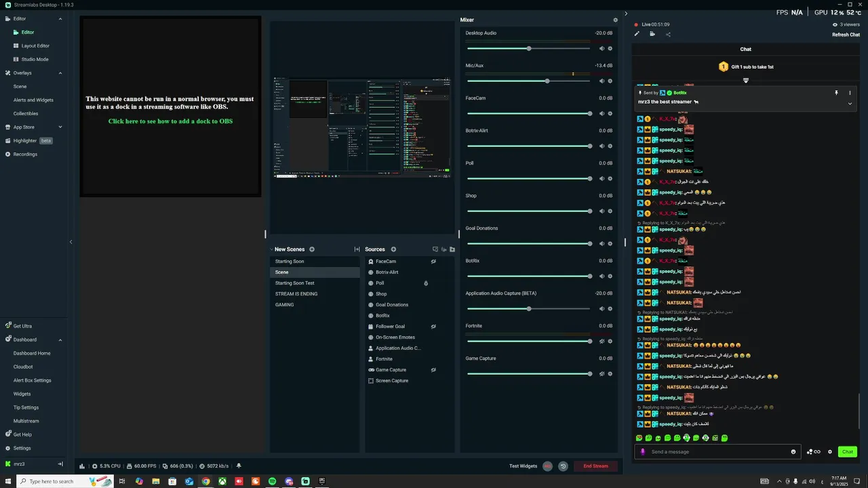Collapse the Dashboard sidebar section

click(x=60, y=340)
